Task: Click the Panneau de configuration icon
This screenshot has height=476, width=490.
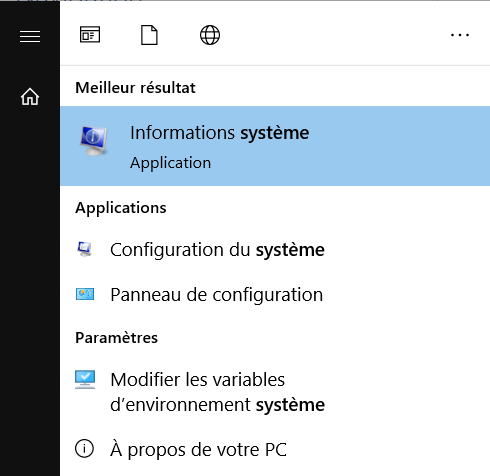Action: pos(85,294)
